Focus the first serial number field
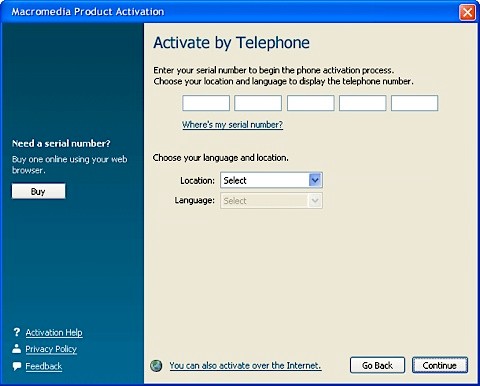 206,103
